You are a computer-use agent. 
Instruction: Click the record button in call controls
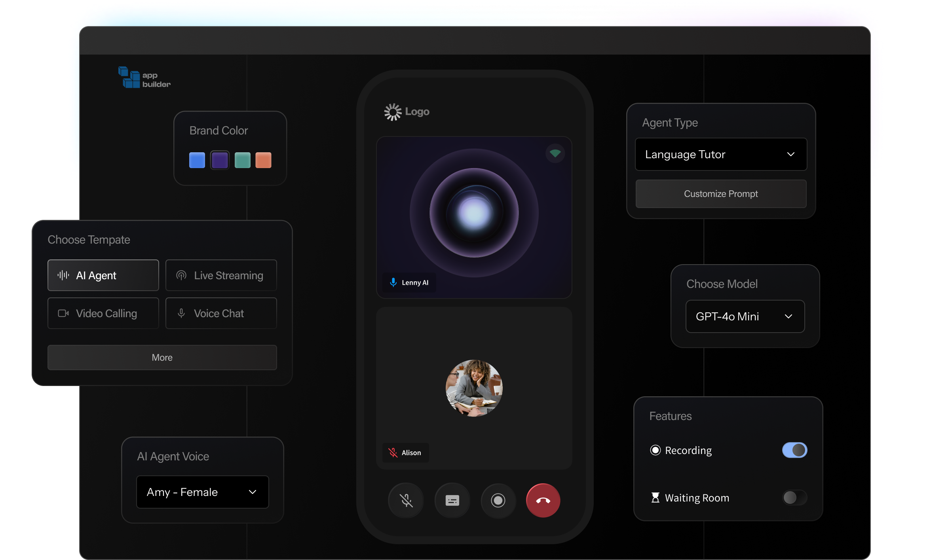click(498, 500)
